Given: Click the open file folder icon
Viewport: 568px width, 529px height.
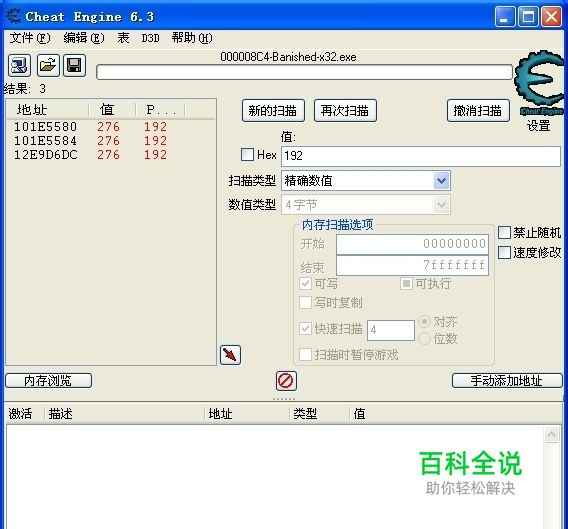Looking at the screenshot, I should click(x=48, y=66).
